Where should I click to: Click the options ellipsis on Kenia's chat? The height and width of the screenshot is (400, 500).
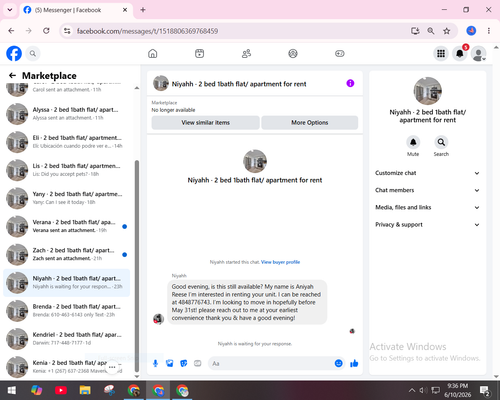[x=112, y=367]
